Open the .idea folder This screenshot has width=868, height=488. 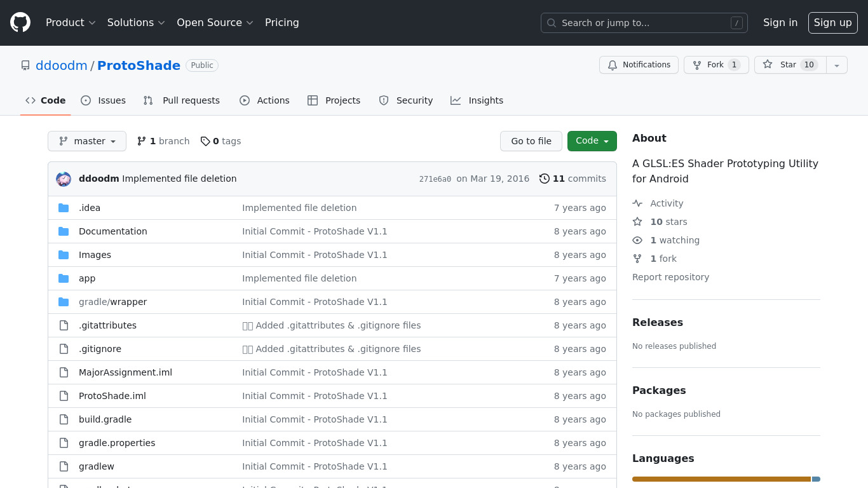click(x=90, y=208)
